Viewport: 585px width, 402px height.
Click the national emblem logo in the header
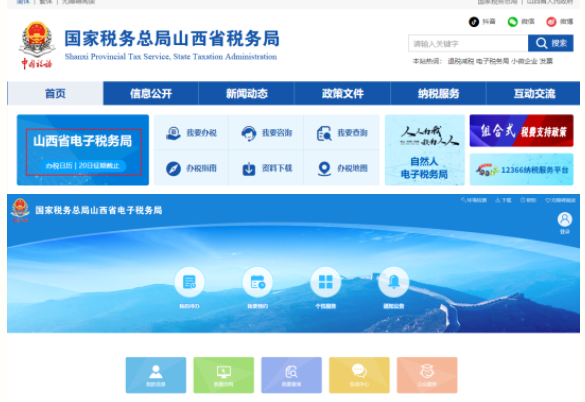click(x=37, y=45)
